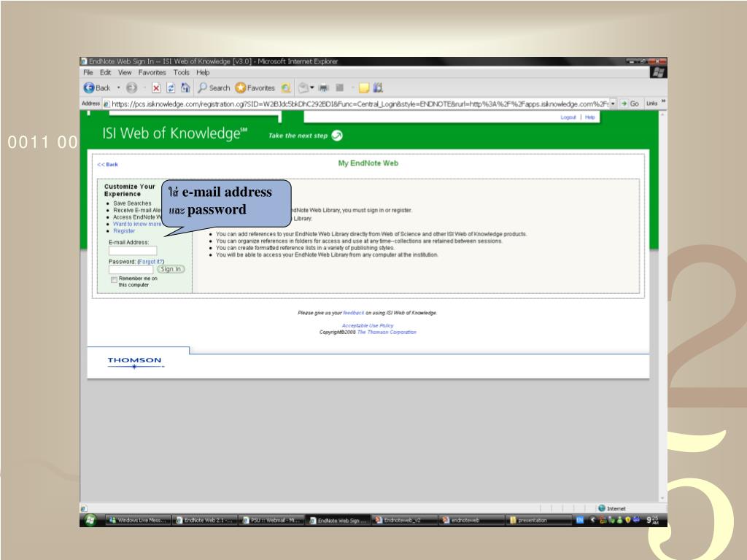747x560 pixels.
Task: Click the Windows Start button
Action: (x=90, y=520)
